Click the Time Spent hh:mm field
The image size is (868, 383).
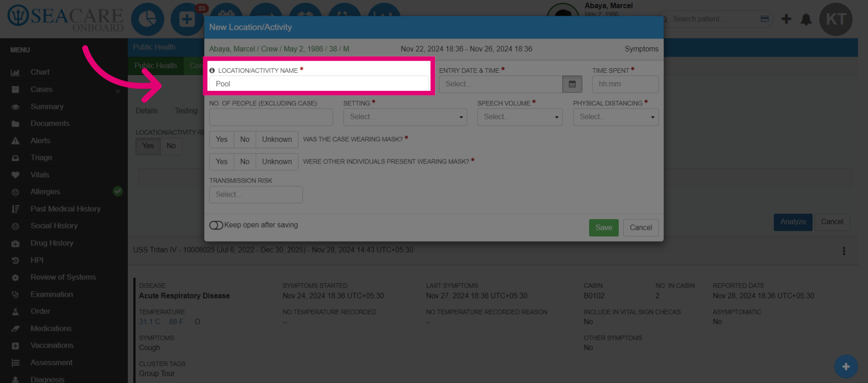pos(625,84)
